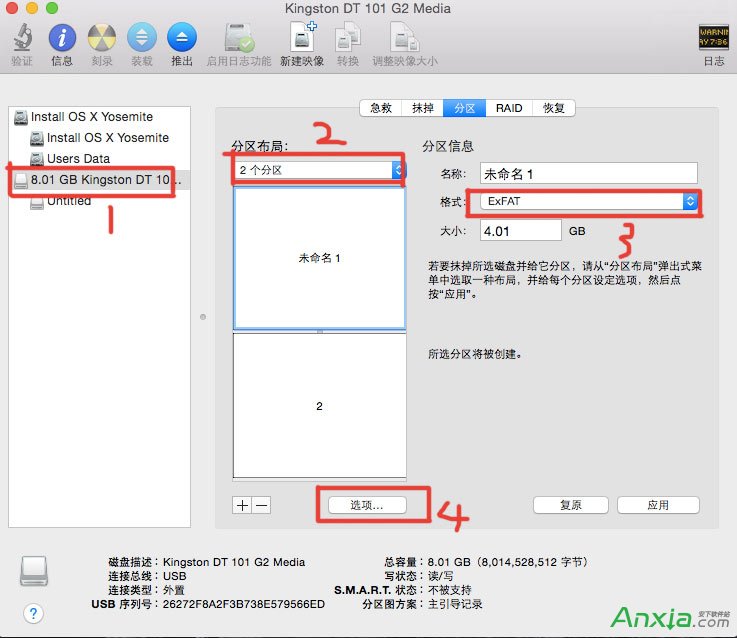
Task: Click the size field showing 4.01
Action: click(x=520, y=231)
